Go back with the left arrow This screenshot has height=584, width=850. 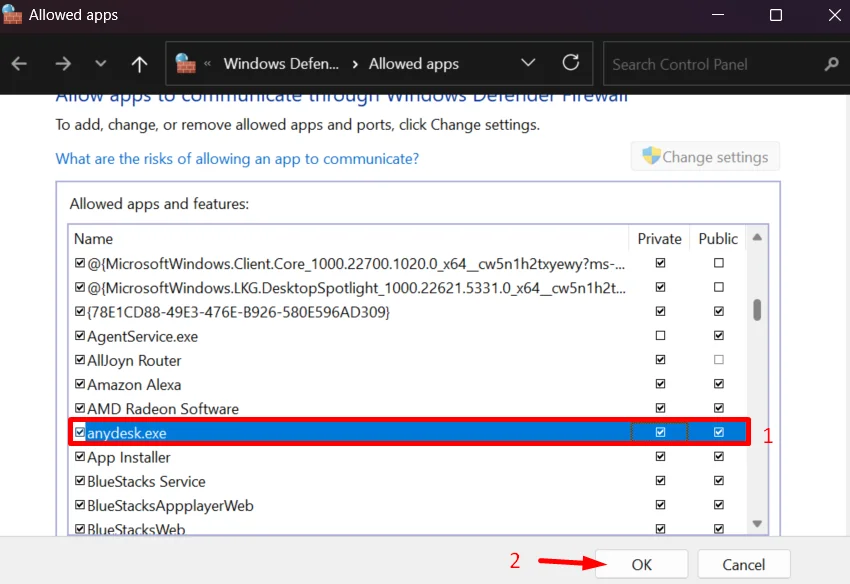[19, 64]
